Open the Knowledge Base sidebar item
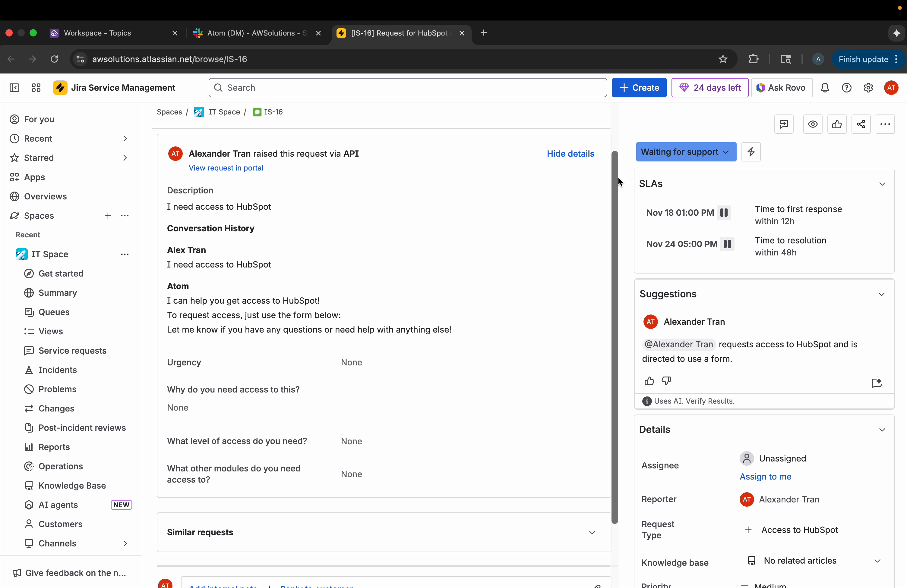 click(72, 486)
